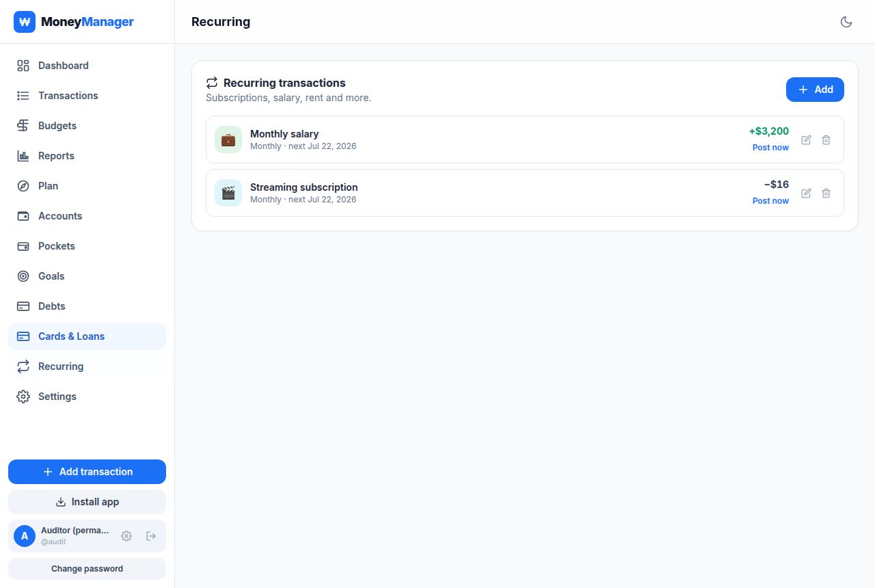
Task: Go to the Goals page
Action: [87, 276]
